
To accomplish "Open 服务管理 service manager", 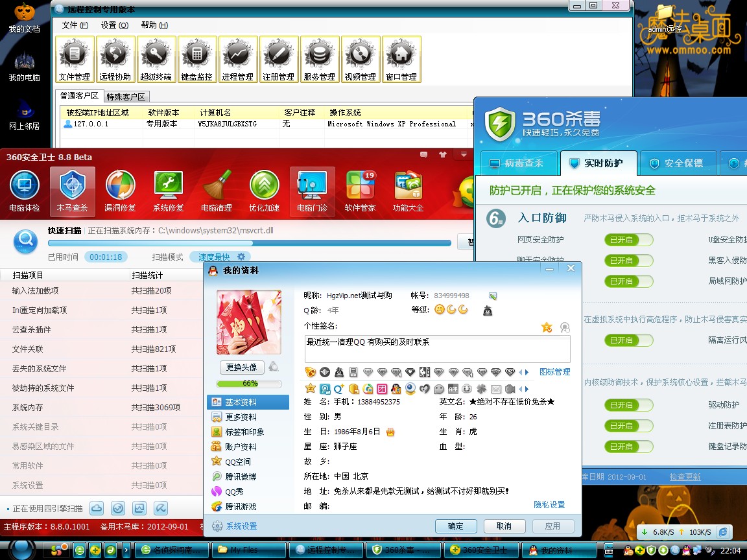I will [320, 60].
